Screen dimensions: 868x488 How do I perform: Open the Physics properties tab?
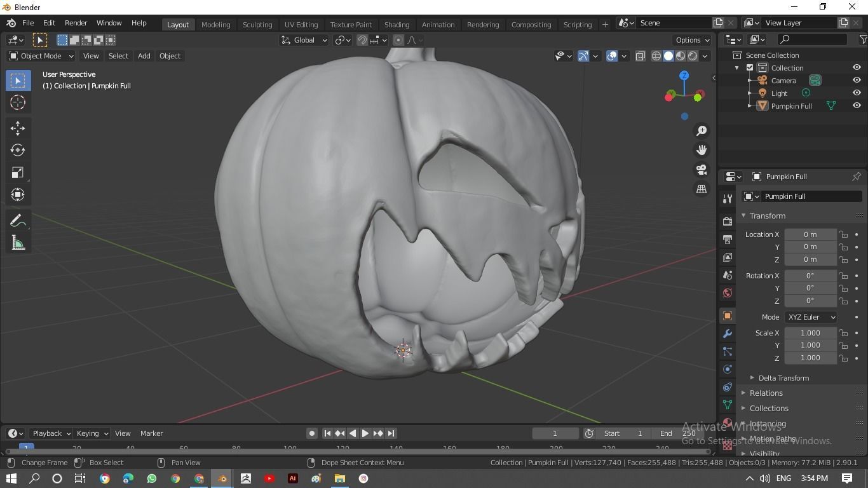[728, 369]
